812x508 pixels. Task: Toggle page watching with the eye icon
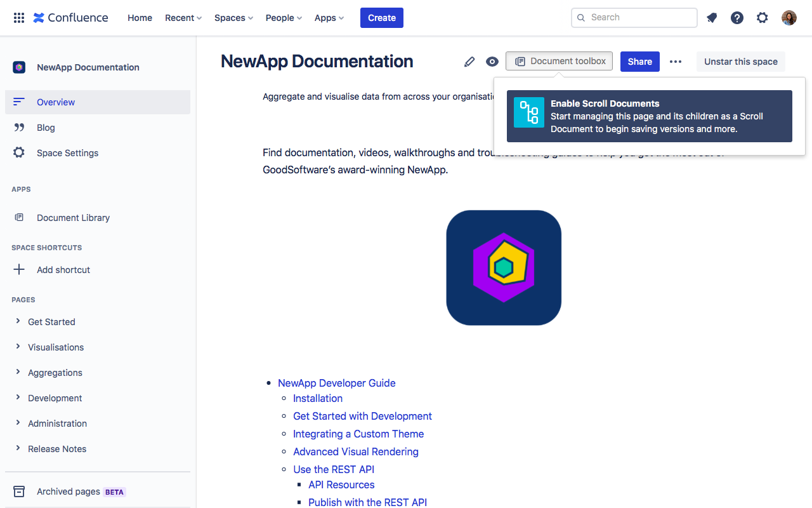coord(492,62)
